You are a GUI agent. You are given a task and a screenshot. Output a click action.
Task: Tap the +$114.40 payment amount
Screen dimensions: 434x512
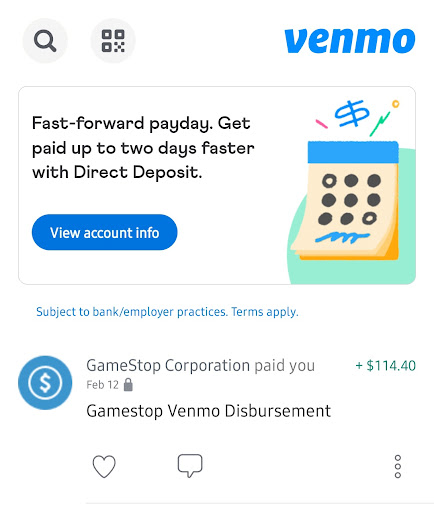tap(386, 366)
